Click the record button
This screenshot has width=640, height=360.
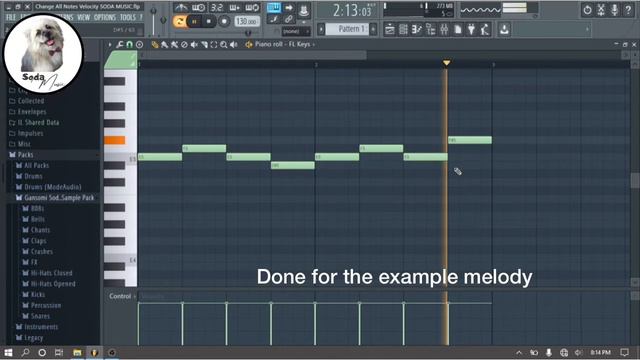pyautogui.click(x=224, y=21)
